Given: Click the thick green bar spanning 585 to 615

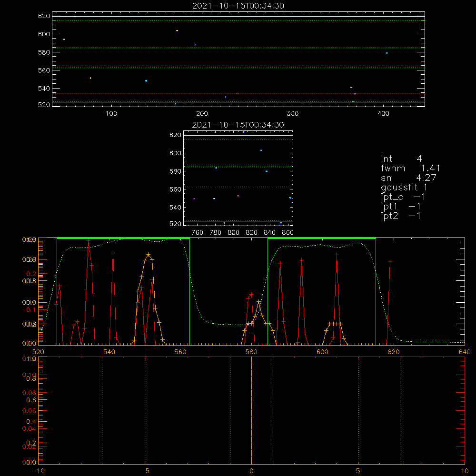Looking at the screenshot, I should click(x=322, y=238).
